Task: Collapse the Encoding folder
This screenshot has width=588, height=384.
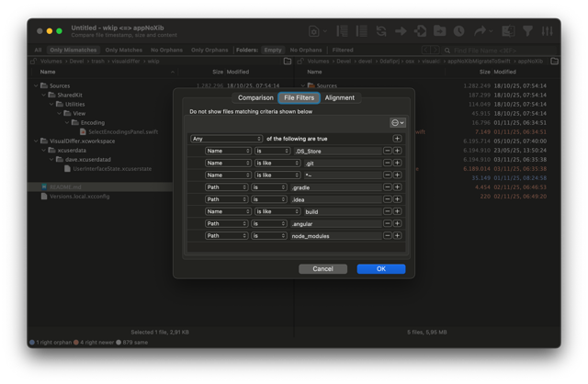Action: [x=67, y=122]
